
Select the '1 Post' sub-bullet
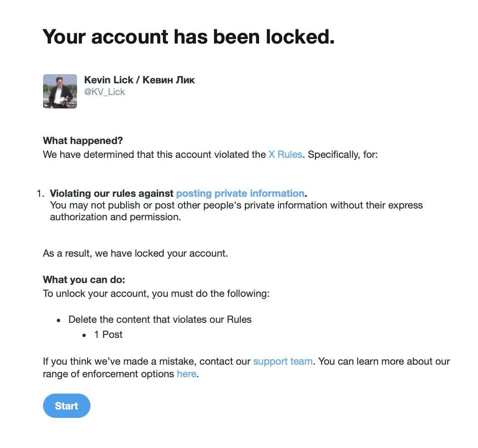tap(108, 335)
